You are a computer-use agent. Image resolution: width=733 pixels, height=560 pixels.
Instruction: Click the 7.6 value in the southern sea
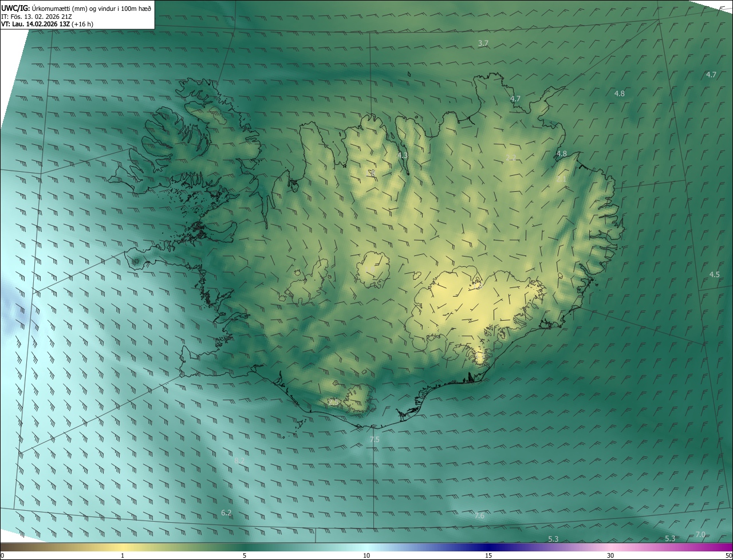[x=479, y=516]
